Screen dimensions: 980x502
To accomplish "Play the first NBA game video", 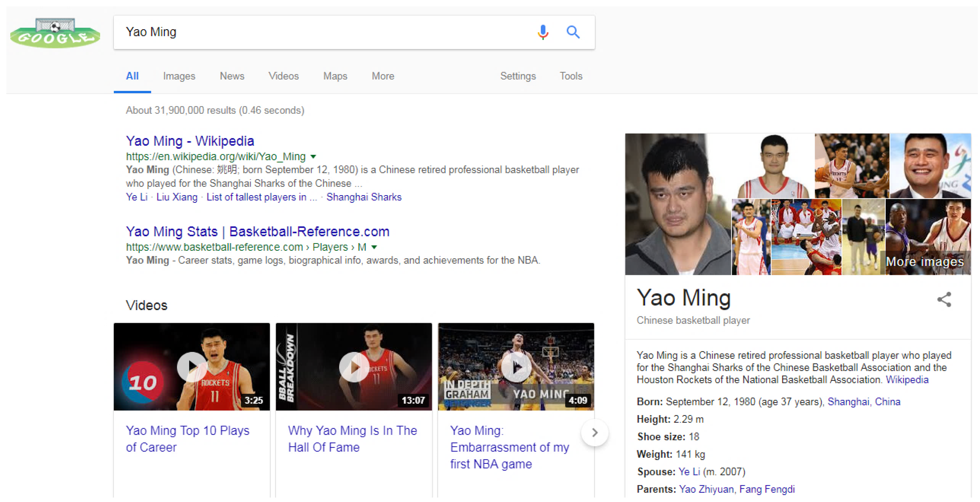I will pos(516,367).
